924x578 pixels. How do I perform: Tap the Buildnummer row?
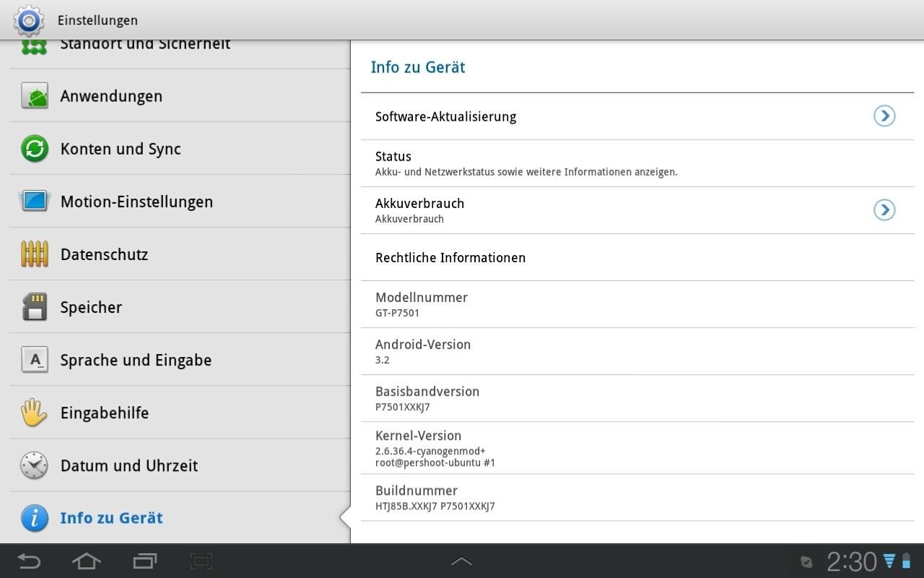pyautogui.click(x=637, y=498)
